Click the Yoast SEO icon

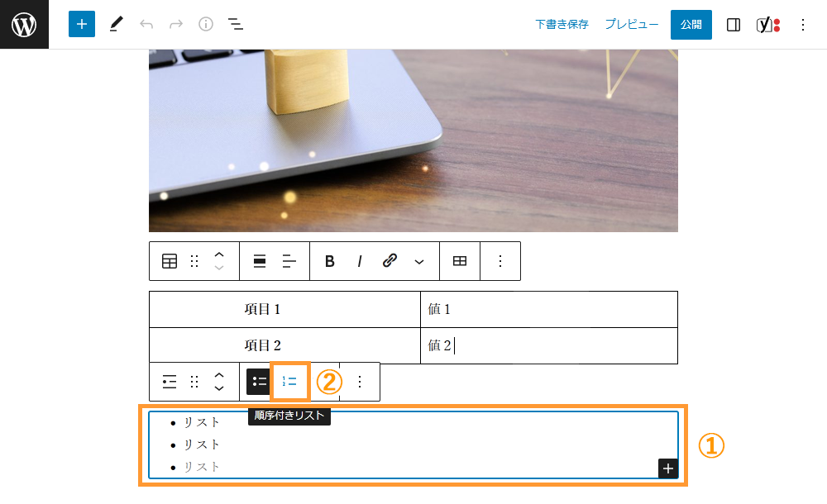(766, 24)
